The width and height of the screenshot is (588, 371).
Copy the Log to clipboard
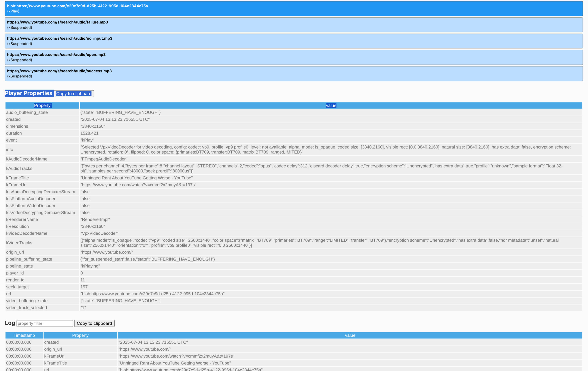pyautogui.click(x=94, y=323)
